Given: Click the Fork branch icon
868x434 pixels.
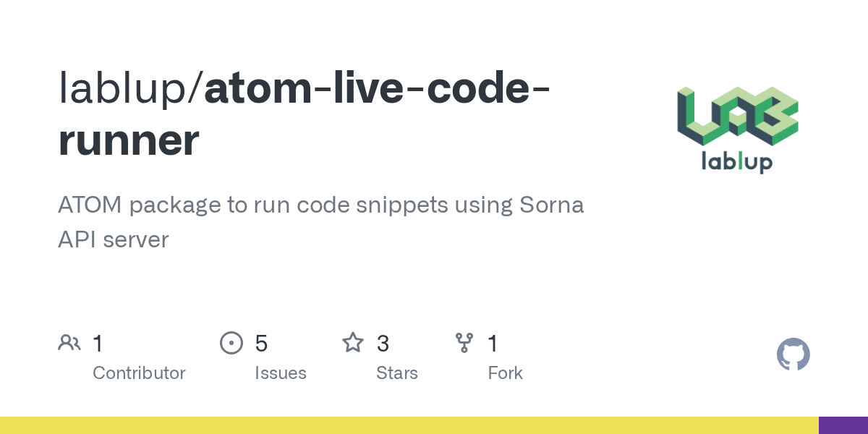Looking at the screenshot, I should pos(464,343).
